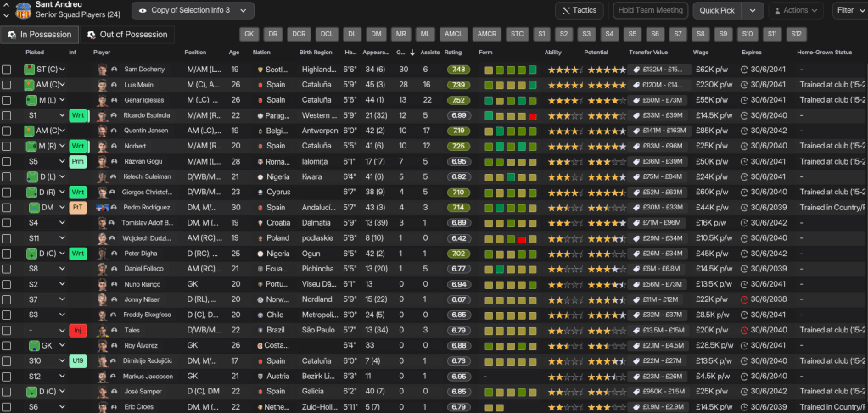Click Luis Marín's player portrait
This screenshot has width=868, height=413.
(x=103, y=85)
